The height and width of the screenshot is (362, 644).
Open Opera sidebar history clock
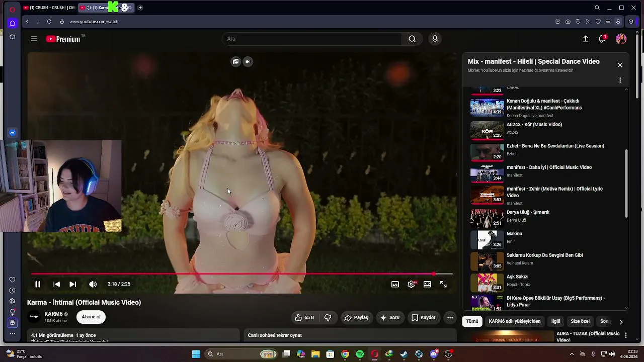coord(12,291)
